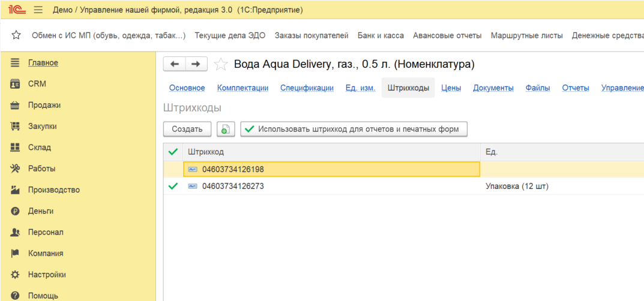Click the Создать button
The height and width of the screenshot is (301, 644).
(187, 129)
